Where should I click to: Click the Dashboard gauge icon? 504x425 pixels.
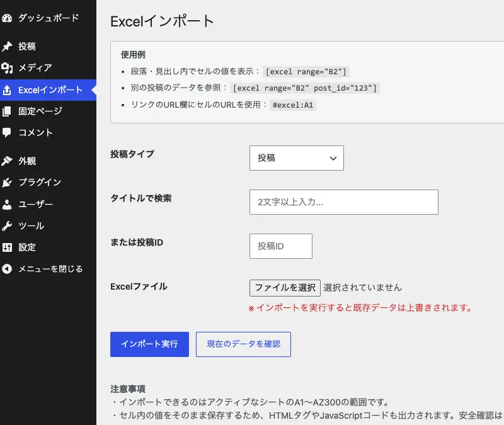coord(7,18)
